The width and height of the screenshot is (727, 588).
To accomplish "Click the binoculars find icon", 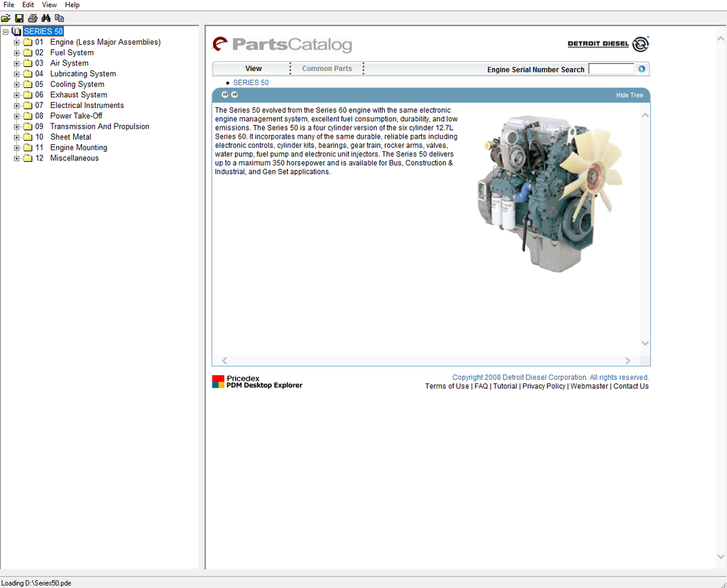I will (x=46, y=18).
